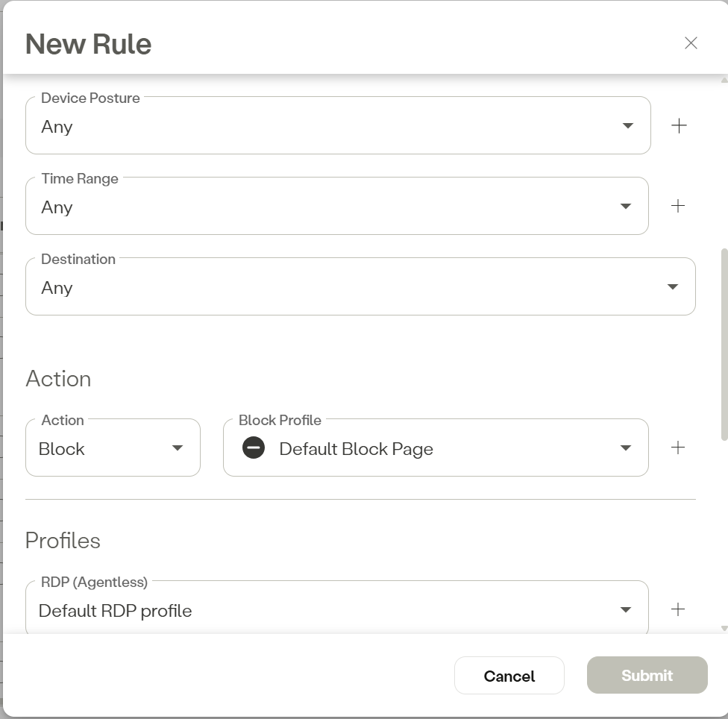Add a new Time Range via plus icon

coord(677,206)
